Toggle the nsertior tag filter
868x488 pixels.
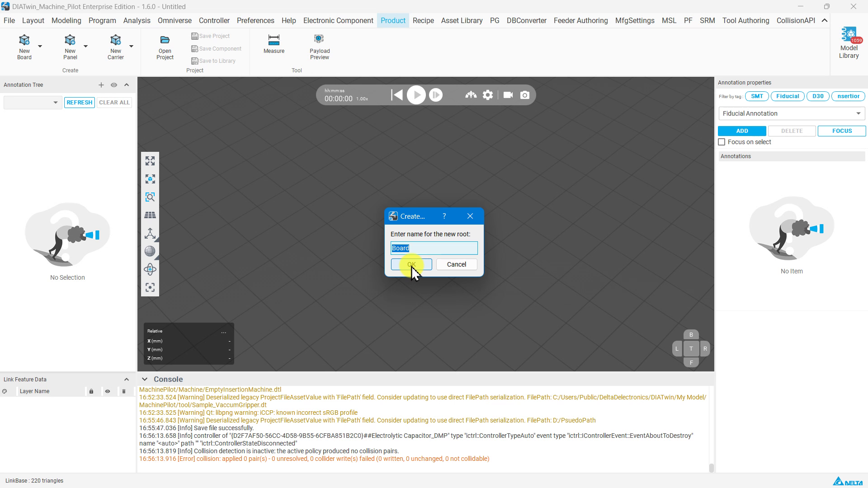pyautogui.click(x=848, y=96)
